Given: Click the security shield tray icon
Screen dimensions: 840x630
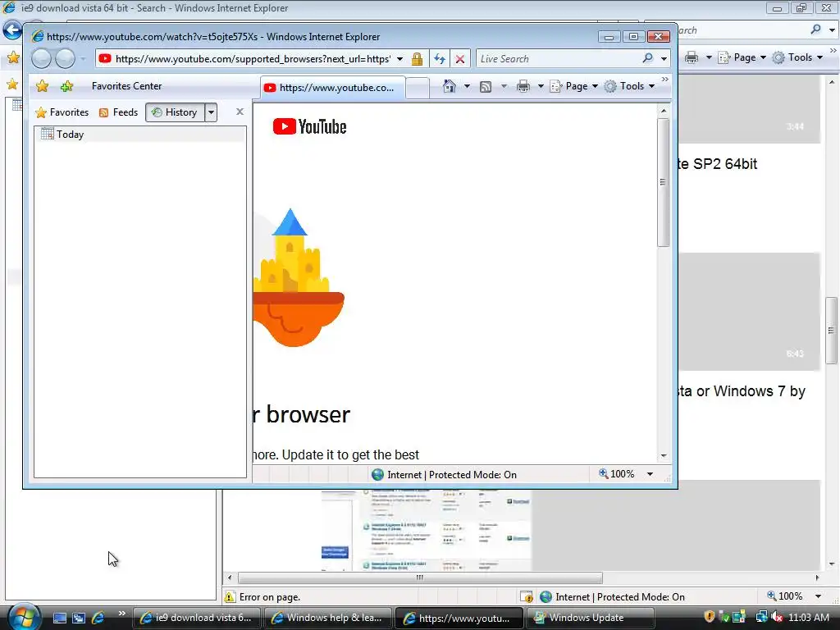Looking at the screenshot, I should point(710,617).
